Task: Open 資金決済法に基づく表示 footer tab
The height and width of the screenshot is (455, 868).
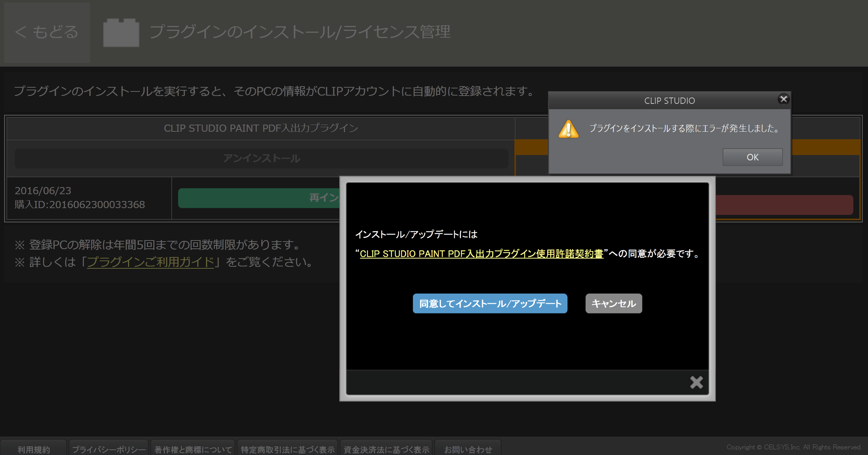Action: click(x=386, y=449)
